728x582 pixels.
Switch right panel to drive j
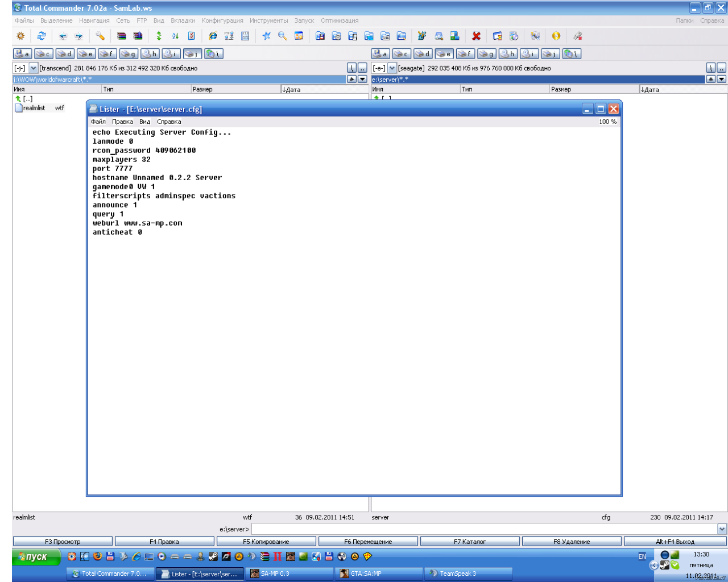pyautogui.click(x=551, y=53)
